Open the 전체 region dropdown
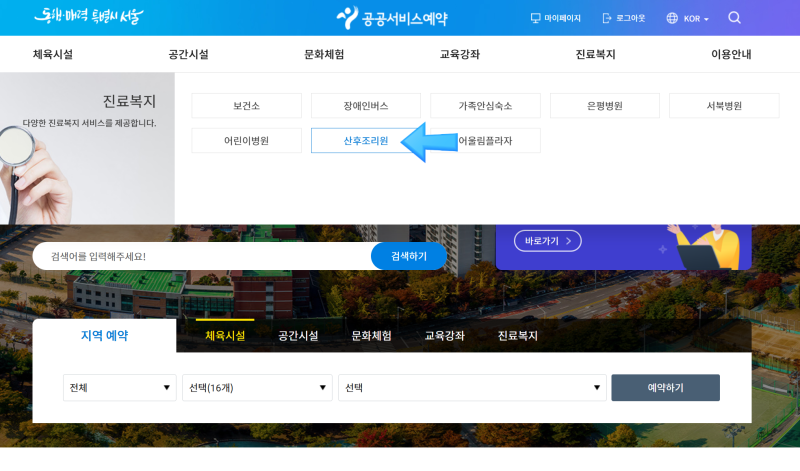800x471 pixels. (119, 388)
